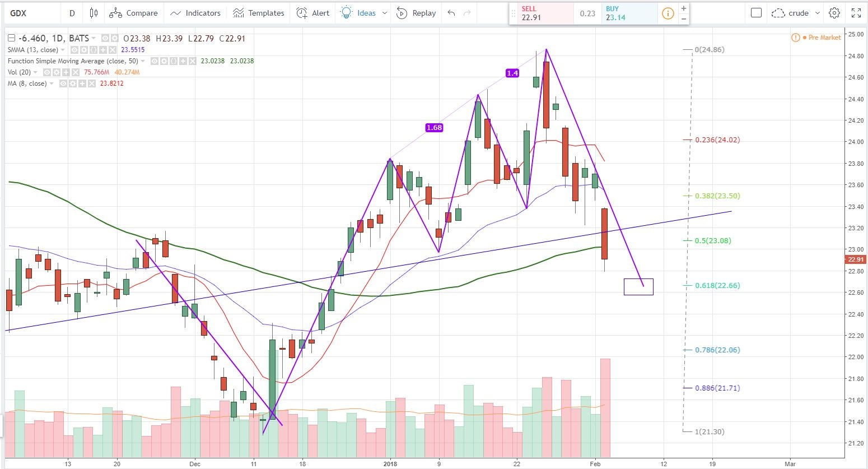
Task: Increase order quantity with plus stepper
Action: tap(683, 8)
